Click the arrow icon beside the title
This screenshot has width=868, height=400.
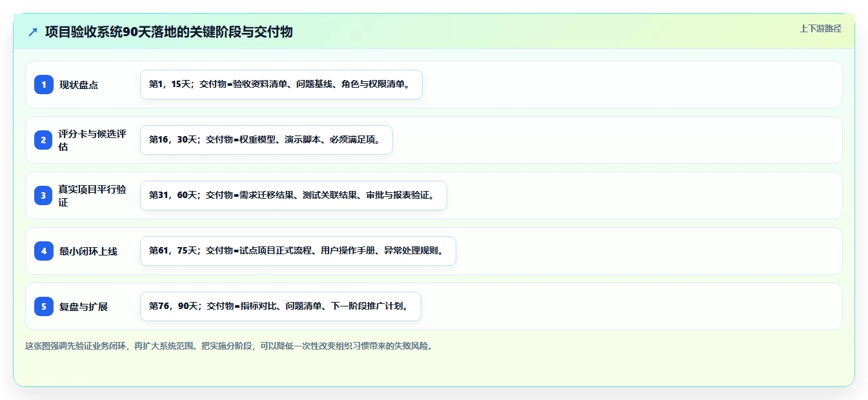pyautogui.click(x=33, y=32)
